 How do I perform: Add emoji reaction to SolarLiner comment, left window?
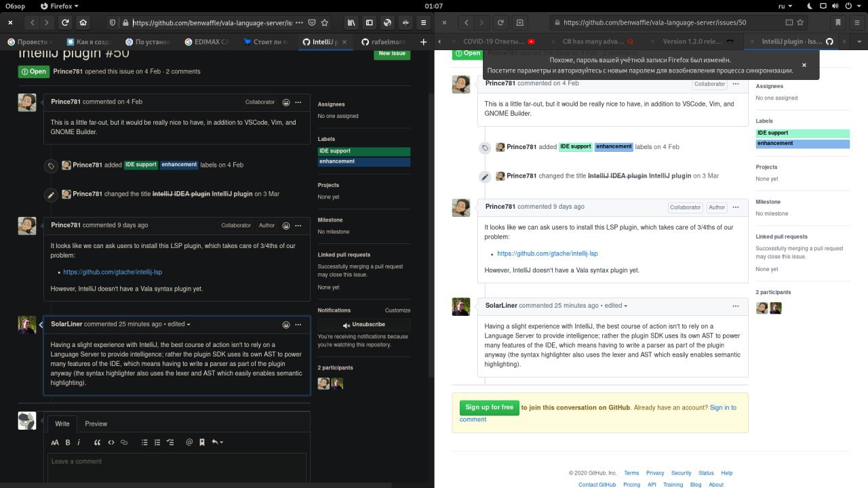tap(286, 325)
